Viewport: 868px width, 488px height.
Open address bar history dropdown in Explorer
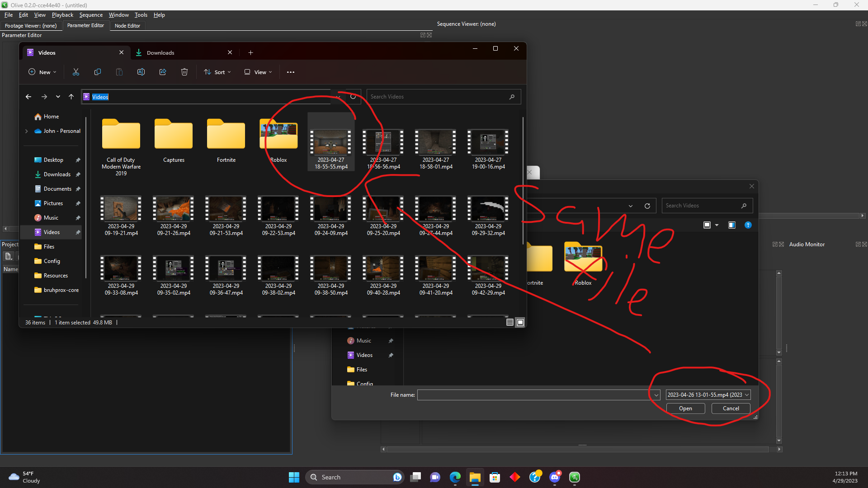(x=338, y=97)
